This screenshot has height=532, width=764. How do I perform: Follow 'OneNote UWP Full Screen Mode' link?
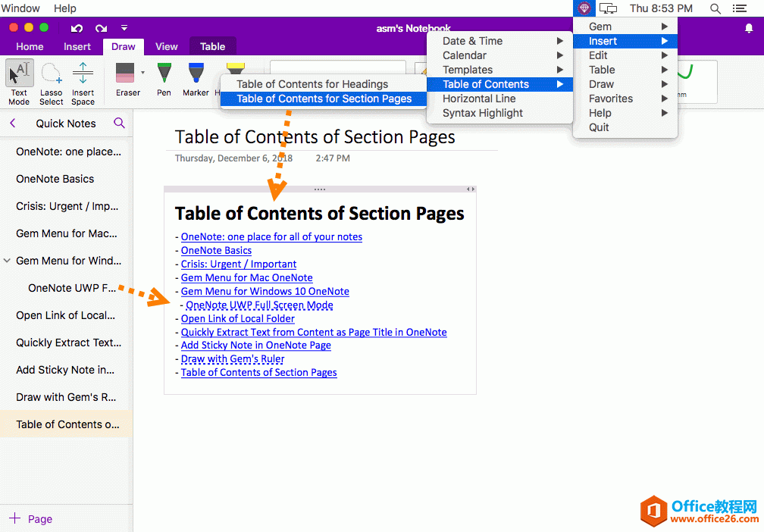pos(260,305)
